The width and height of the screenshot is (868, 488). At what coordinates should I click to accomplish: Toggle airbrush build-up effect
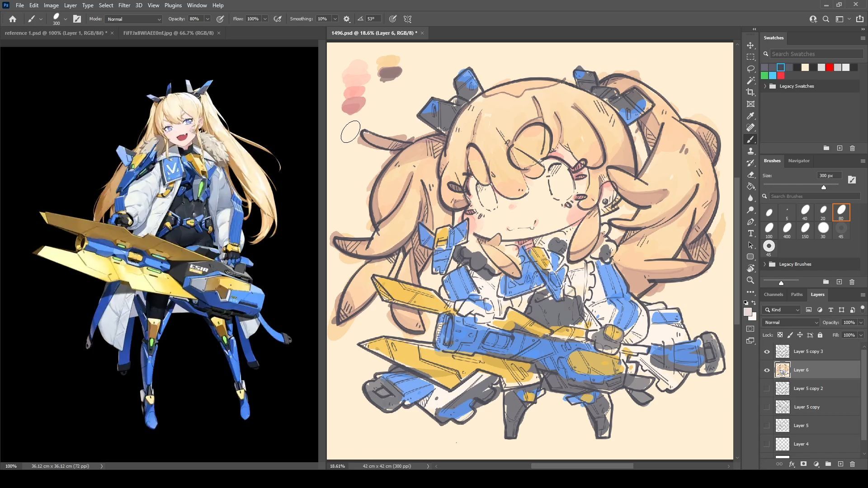click(278, 19)
